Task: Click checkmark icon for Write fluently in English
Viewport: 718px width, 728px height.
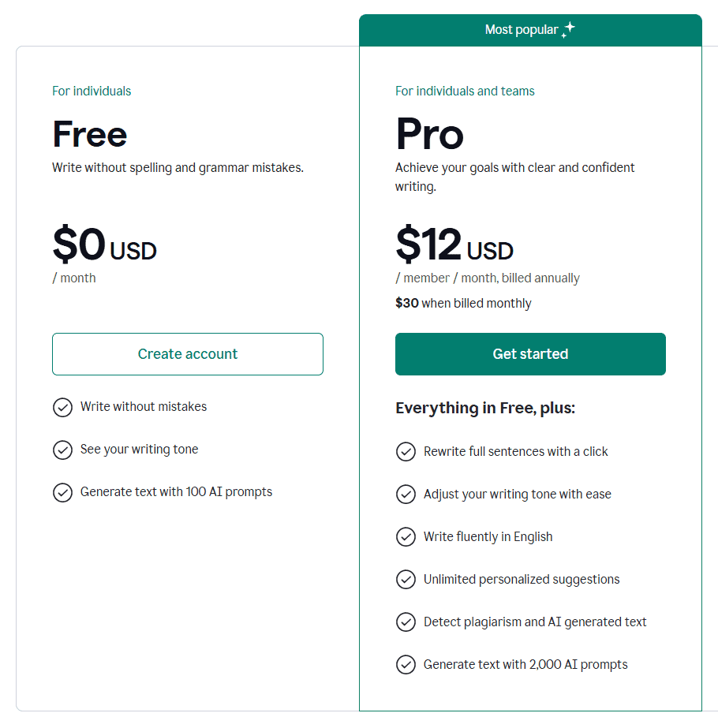Action: (406, 537)
